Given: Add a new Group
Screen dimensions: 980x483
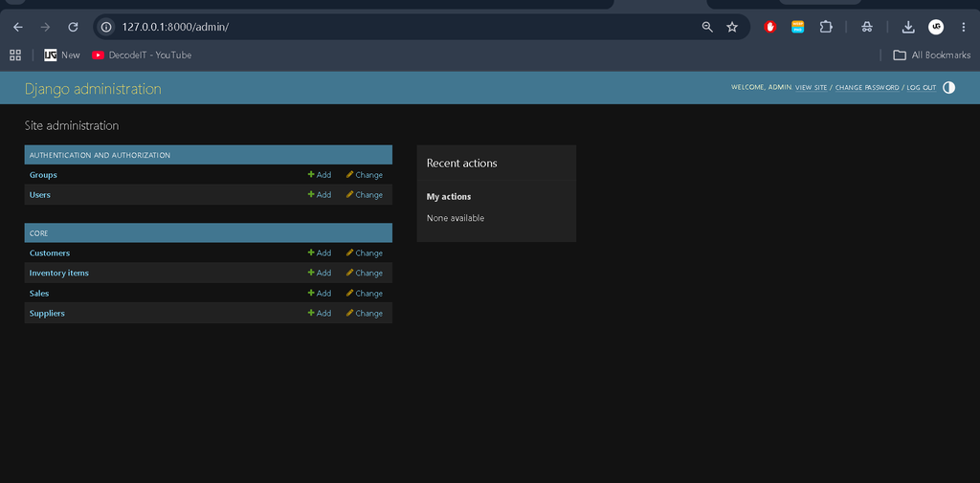Looking at the screenshot, I should pyautogui.click(x=320, y=175).
